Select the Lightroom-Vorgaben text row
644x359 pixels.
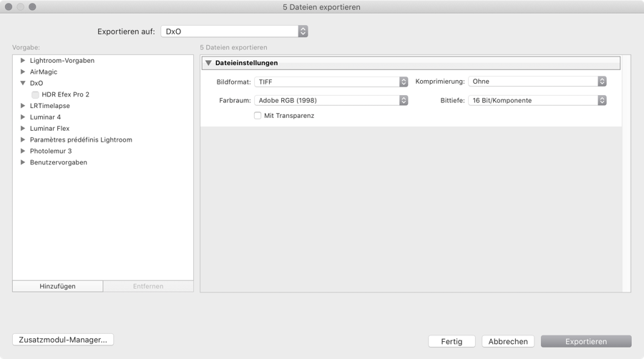point(62,60)
